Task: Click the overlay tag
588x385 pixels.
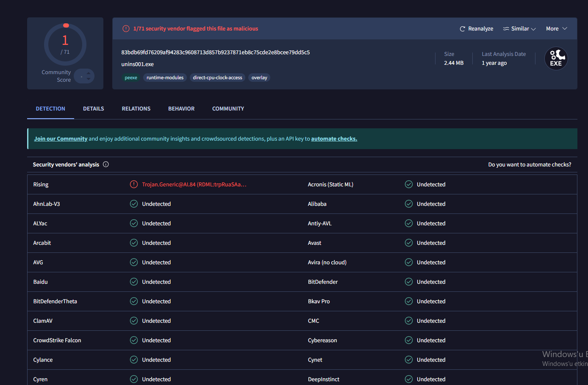Action: point(259,78)
